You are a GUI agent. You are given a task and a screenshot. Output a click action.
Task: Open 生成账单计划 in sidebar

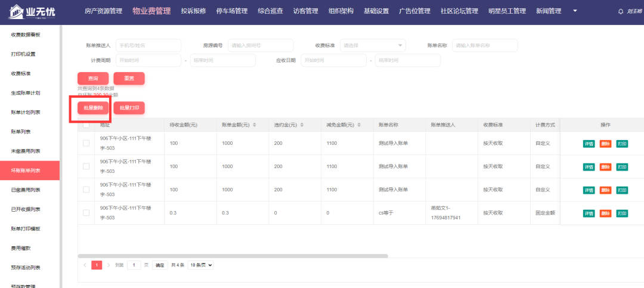(30, 93)
